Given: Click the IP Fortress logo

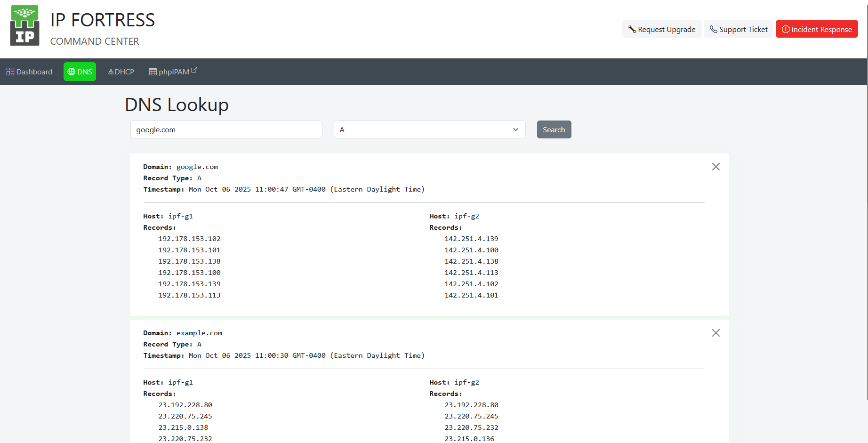Looking at the screenshot, I should (25, 24).
